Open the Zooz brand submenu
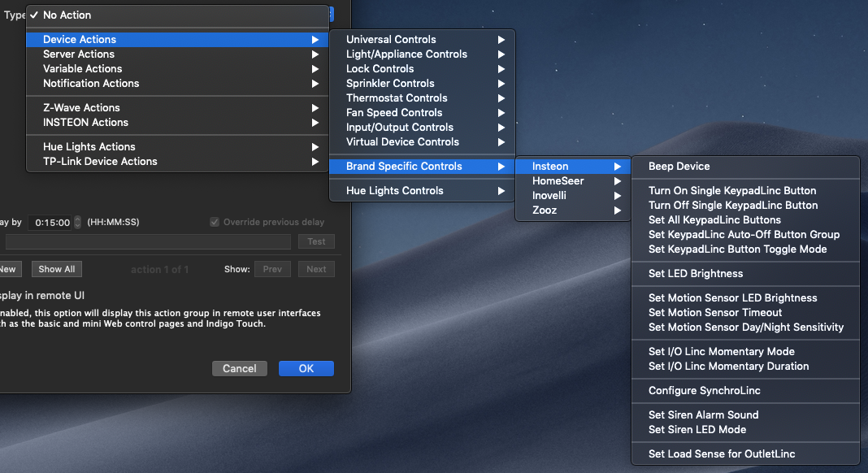The image size is (868, 473). [x=573, y=210]
